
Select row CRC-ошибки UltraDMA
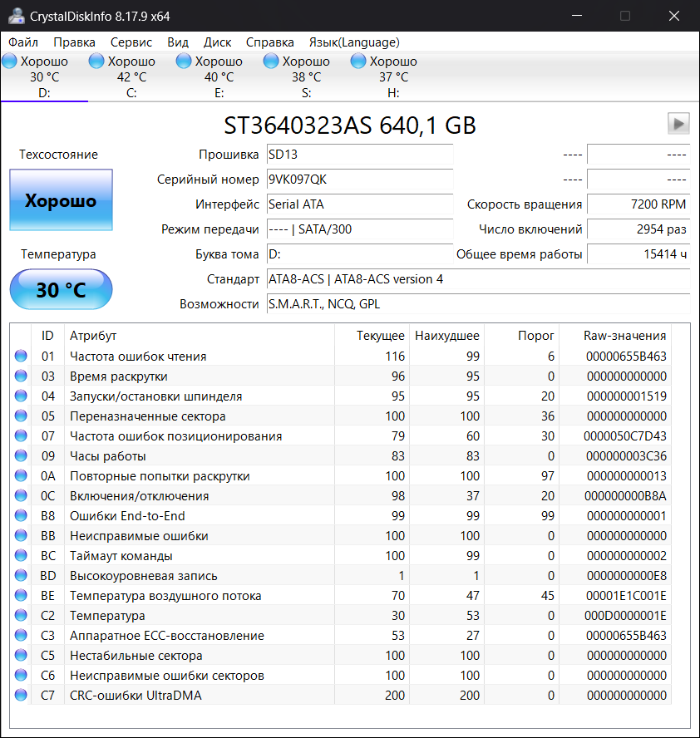point(341,695)
